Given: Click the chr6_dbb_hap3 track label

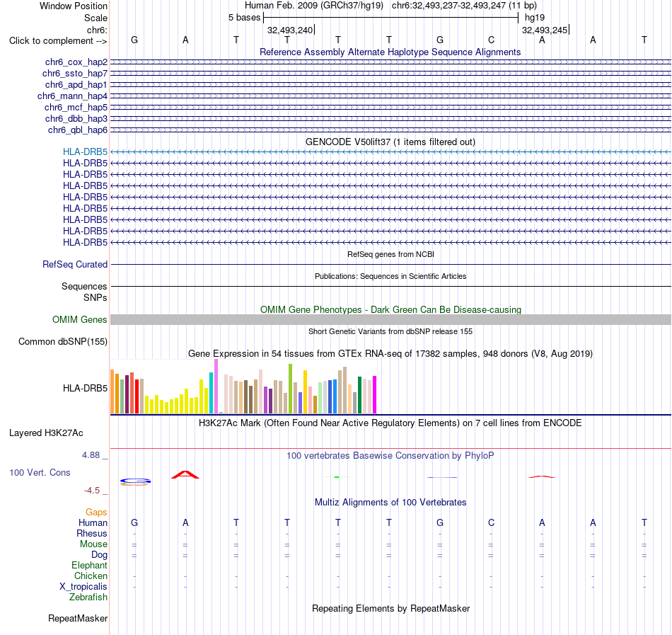Looking at the screenshot, I should coord(76,118).
